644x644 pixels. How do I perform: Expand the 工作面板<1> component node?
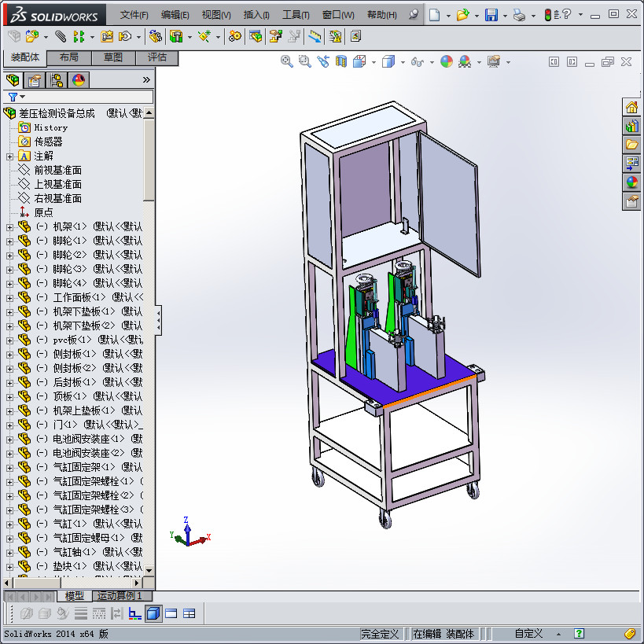point(9,298)
